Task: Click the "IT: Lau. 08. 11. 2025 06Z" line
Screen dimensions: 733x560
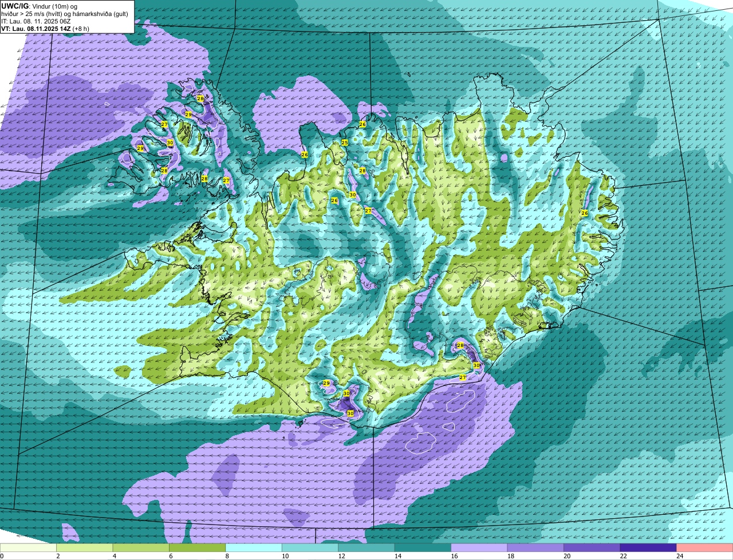Action: point(36,21)
